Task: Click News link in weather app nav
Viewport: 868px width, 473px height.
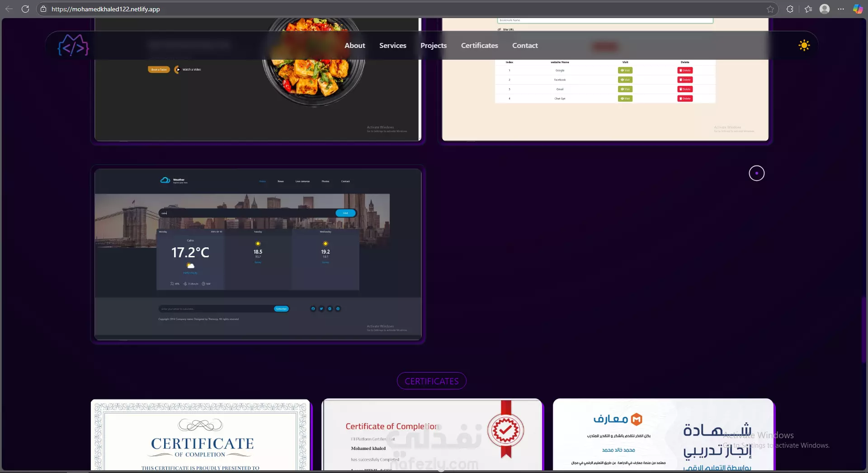Action: coord(281,181)
